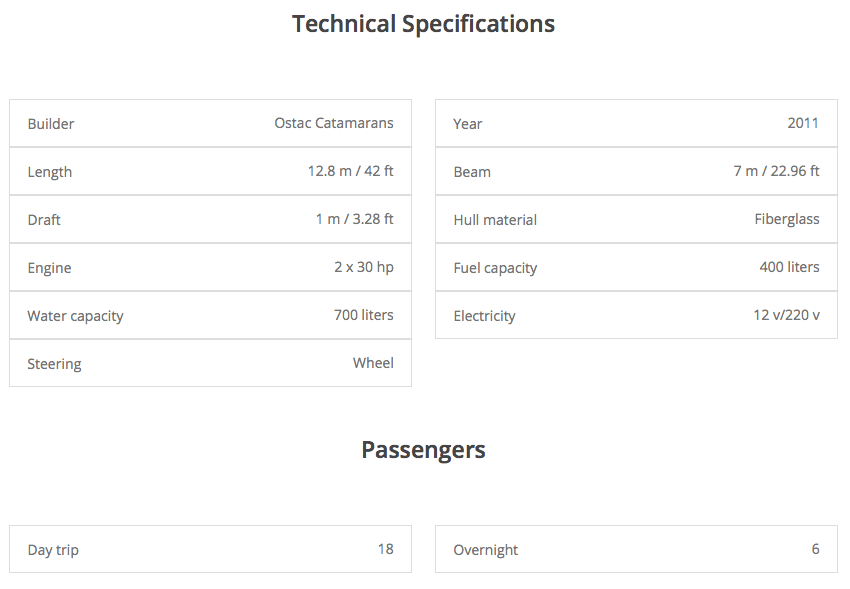Select the Day trip row
850x589 pixels.
(210, 549)
